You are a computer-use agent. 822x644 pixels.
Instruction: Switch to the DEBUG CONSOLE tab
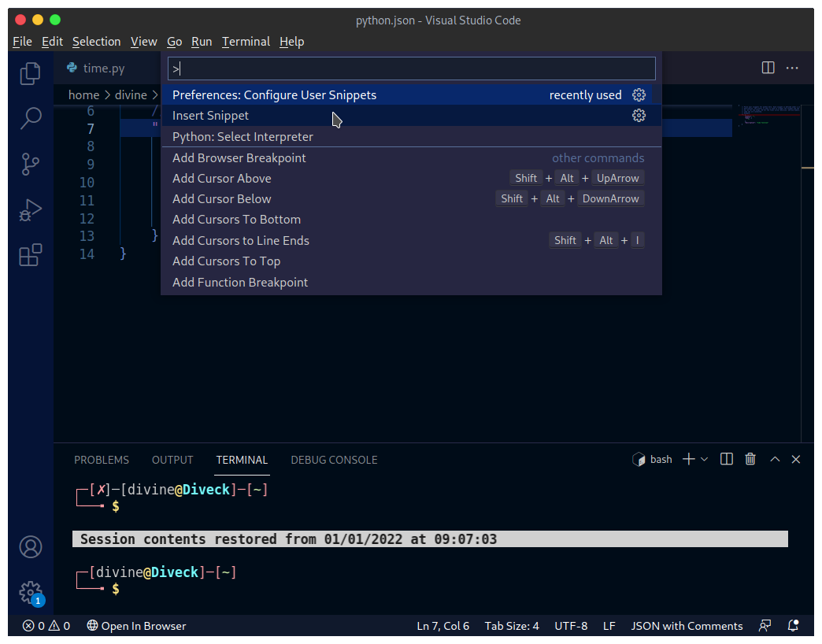(x=334, y=460)
